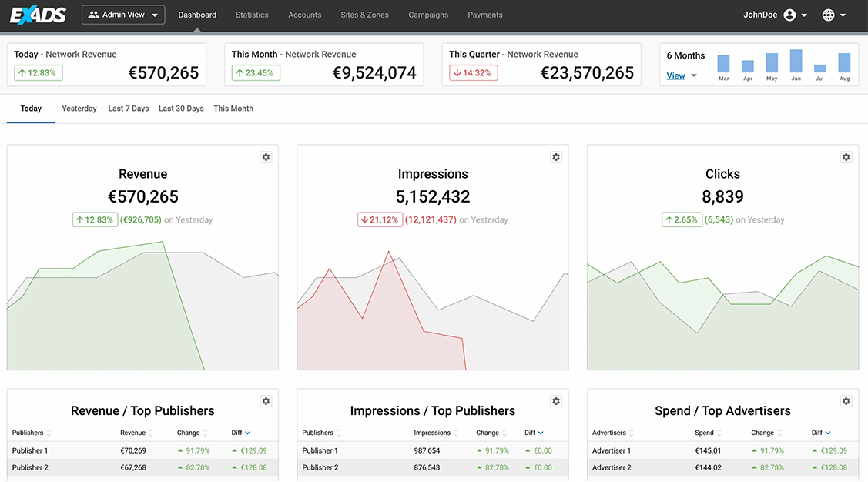Open the Revenue widget settings gear
Screen dimensions: 868x482
(266, 156)
